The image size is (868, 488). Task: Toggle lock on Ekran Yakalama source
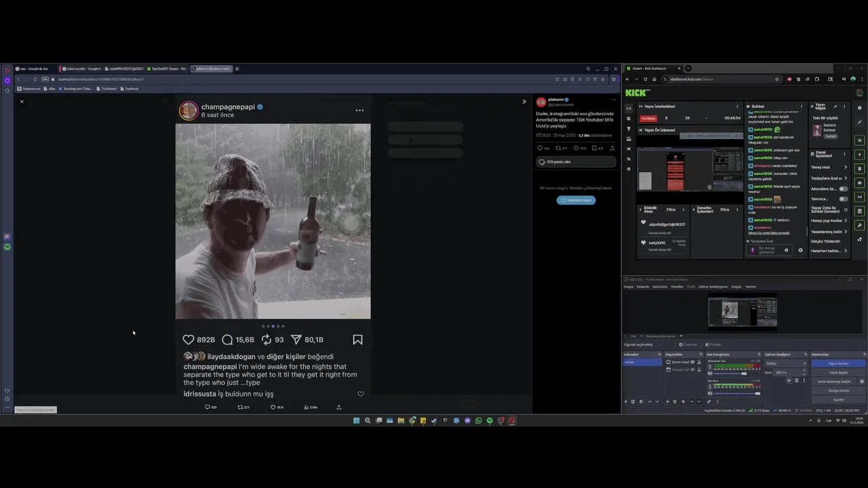[x=699, y=362]
